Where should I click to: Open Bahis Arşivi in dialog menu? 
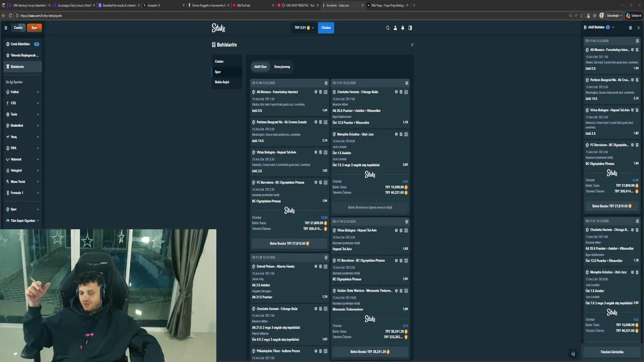[x=226, y=82]
